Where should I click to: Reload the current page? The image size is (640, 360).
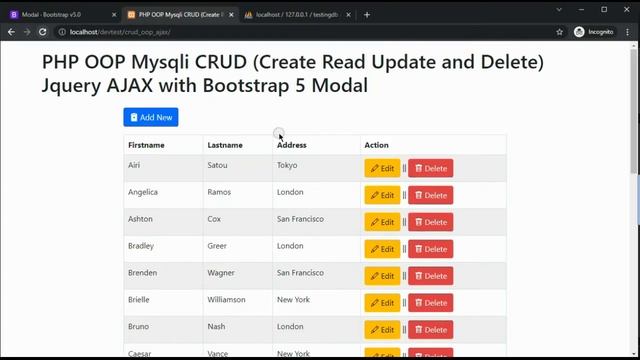coord(42,32)
